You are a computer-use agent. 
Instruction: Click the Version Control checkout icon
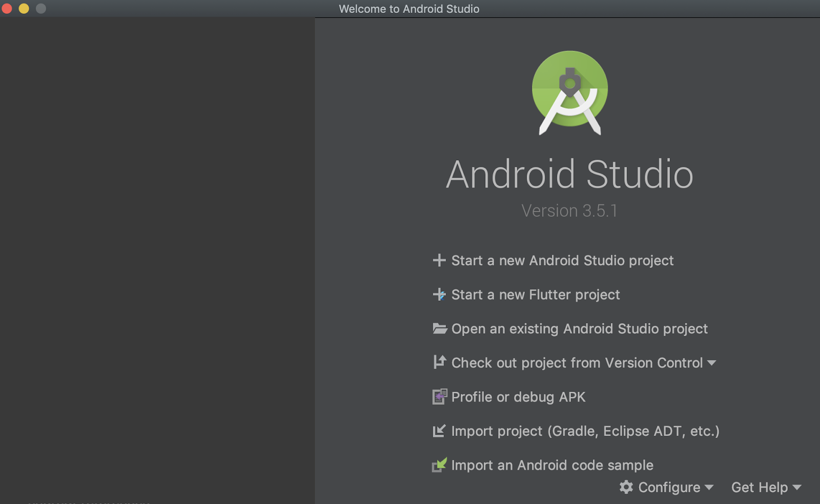(440, 362)
